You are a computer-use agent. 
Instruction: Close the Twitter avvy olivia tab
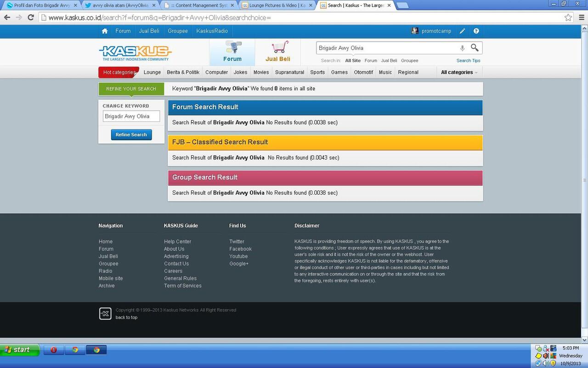155,6
